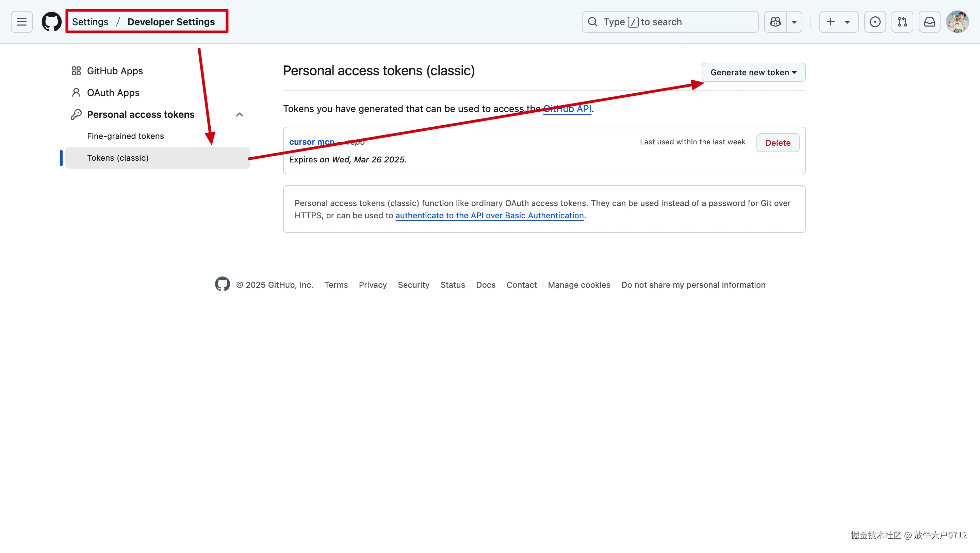Delete the cursor mcp token
Viewport: 980px width, 553px height.
pos(777,143)
